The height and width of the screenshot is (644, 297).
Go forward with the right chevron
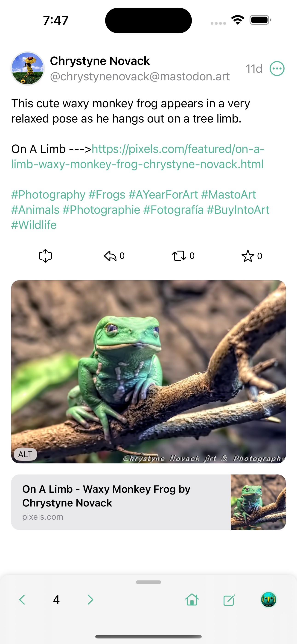(90, 600)
